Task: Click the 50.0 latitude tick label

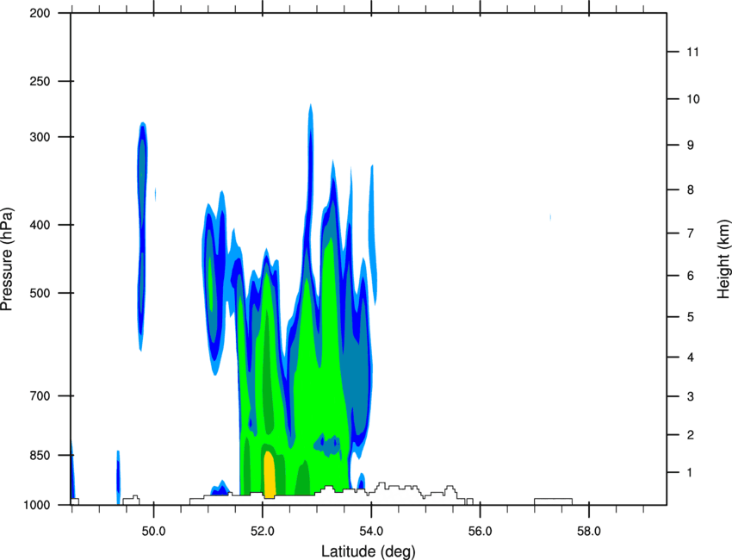Action: pyautogui.click(x=153, y=532)
